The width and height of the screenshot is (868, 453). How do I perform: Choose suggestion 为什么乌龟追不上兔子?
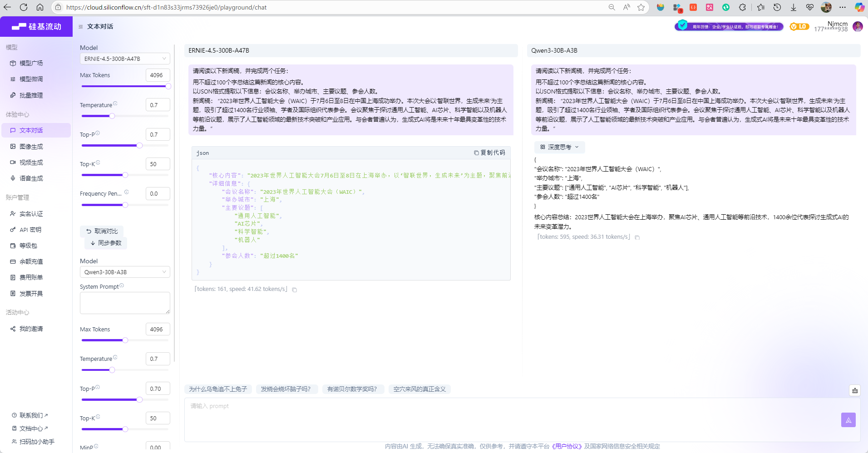click(x=218, y=389)
